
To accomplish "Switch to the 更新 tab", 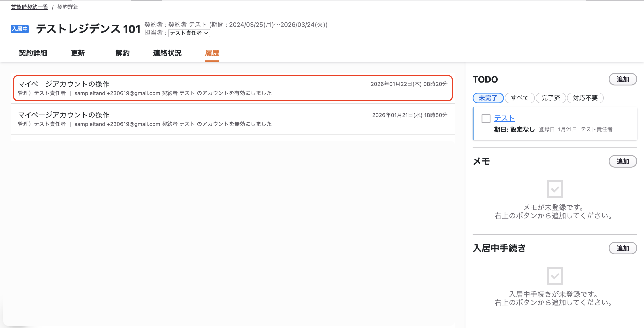I will coord(78,53).
